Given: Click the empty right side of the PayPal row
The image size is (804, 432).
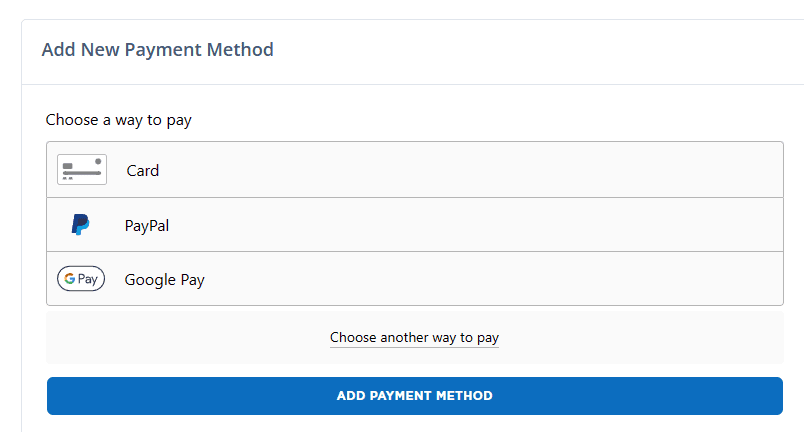Looking at the screenshot, I should pyautogui.click(x=650, y=225).
